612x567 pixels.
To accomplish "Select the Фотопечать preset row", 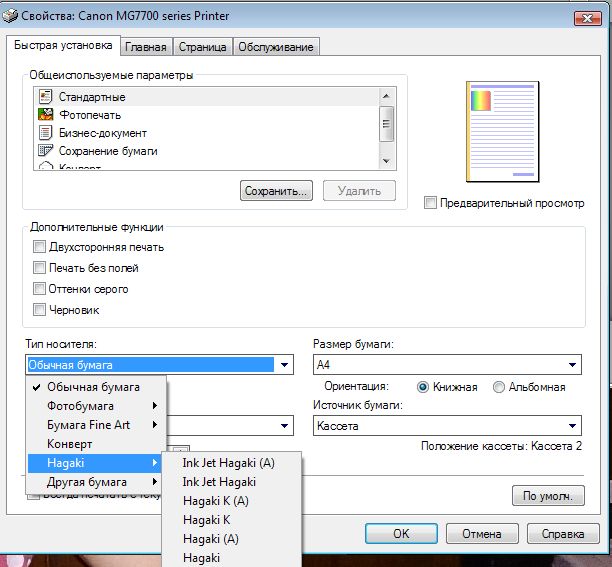I will click(x=207, y=115).
